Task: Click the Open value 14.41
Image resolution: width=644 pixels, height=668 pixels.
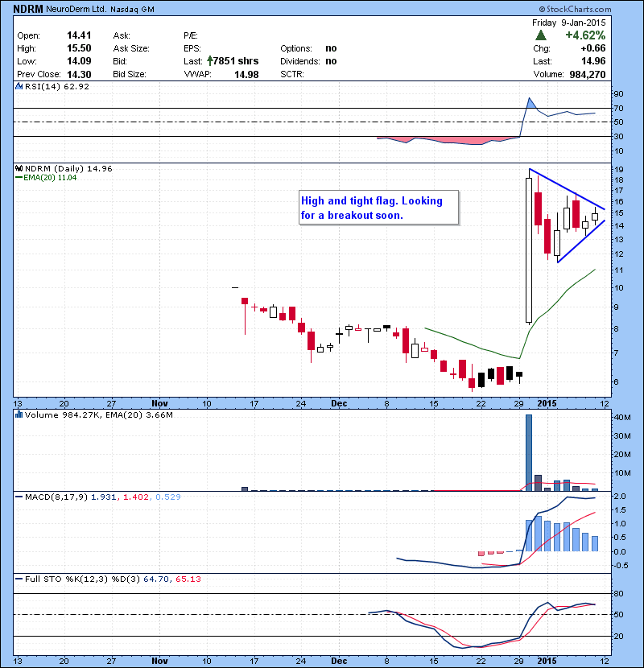Action: tap(79, 35)
